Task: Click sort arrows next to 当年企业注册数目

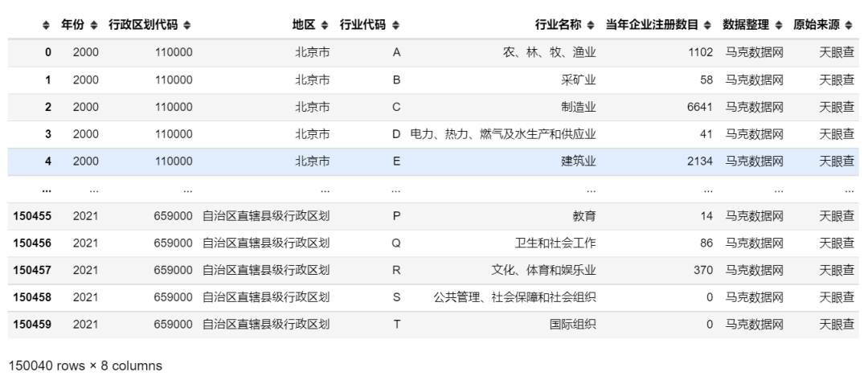Action: tap(708, 25)
